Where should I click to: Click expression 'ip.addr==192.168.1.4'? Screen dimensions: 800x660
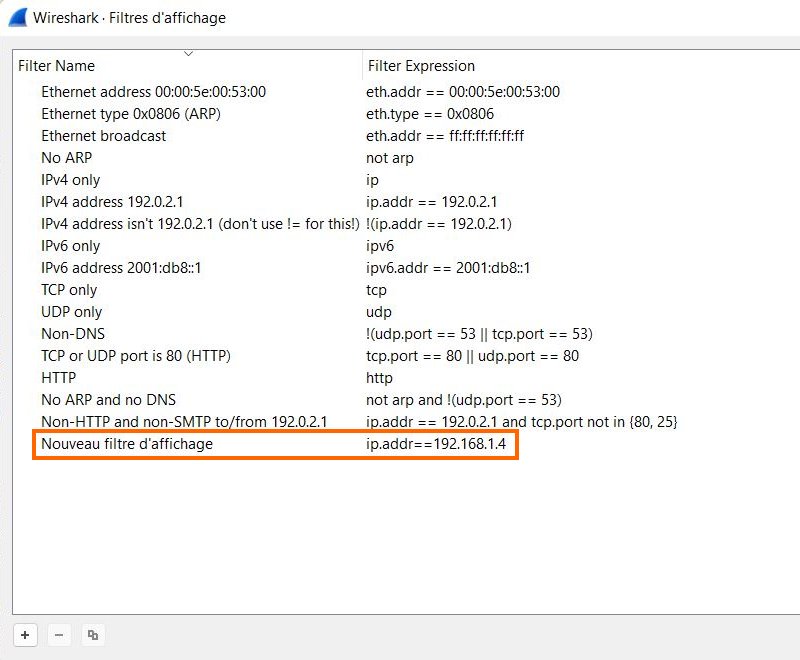[436, 444]
